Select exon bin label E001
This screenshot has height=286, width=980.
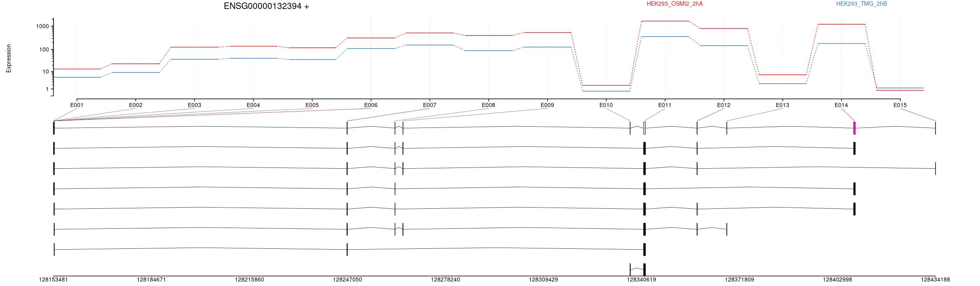[77, 105]
